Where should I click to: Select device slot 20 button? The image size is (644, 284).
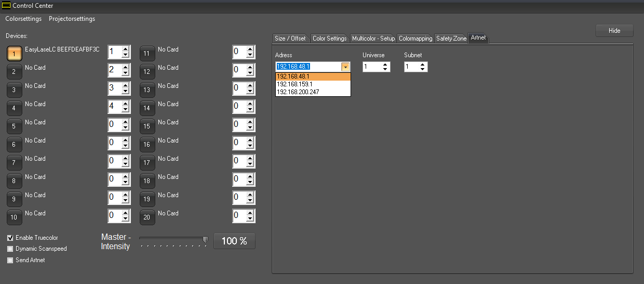(147, 217)
